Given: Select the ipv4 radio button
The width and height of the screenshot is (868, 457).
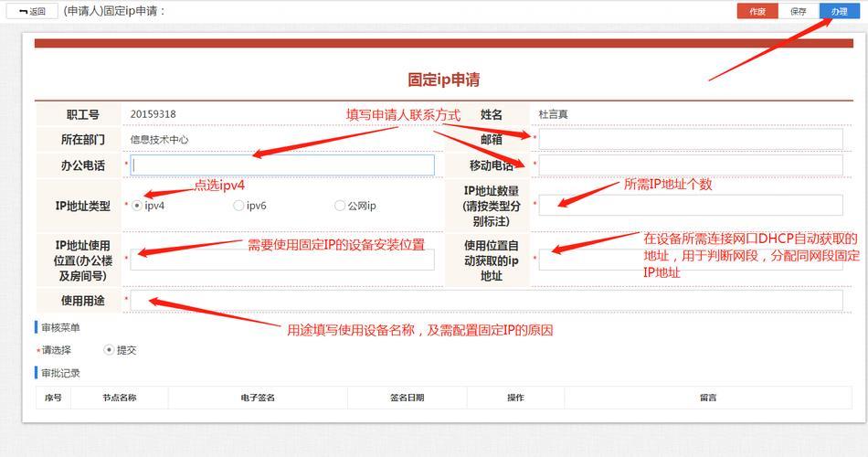Looking at the screenshot, I should coord(137,206).
